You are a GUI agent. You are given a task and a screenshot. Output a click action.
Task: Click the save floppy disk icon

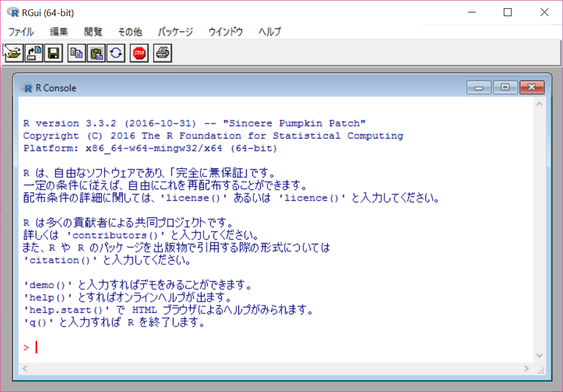point(53,53)
